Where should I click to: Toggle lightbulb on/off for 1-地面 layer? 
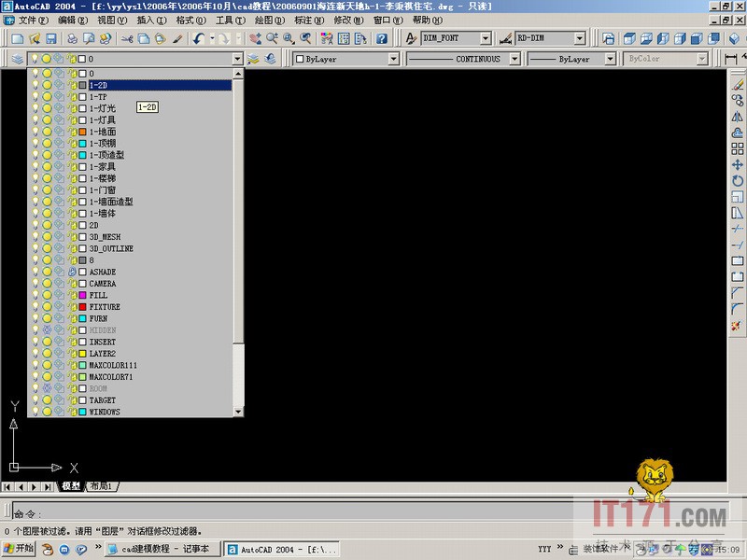pyautogui.click(x=35, y=132)
